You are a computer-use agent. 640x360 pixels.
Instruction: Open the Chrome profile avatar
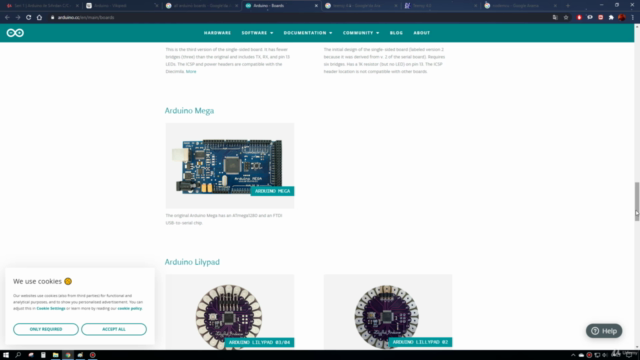(x=622, y=18)
